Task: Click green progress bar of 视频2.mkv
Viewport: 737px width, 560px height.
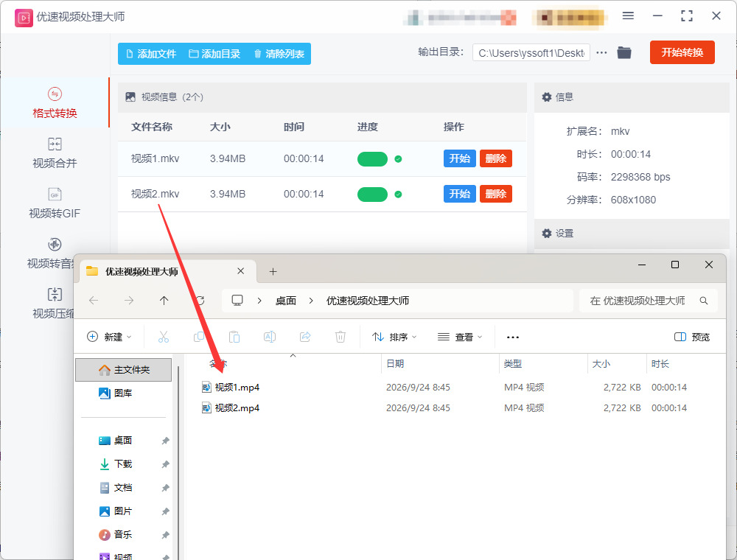Action: click(372, 194)
